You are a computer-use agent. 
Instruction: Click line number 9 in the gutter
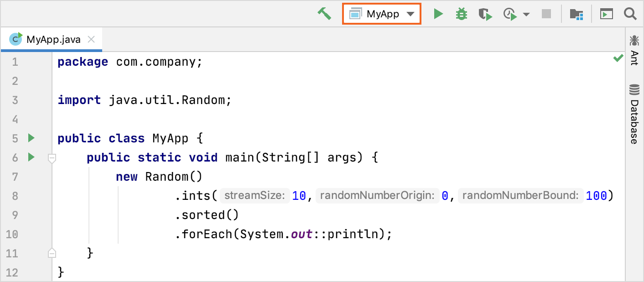click(15, 215)
